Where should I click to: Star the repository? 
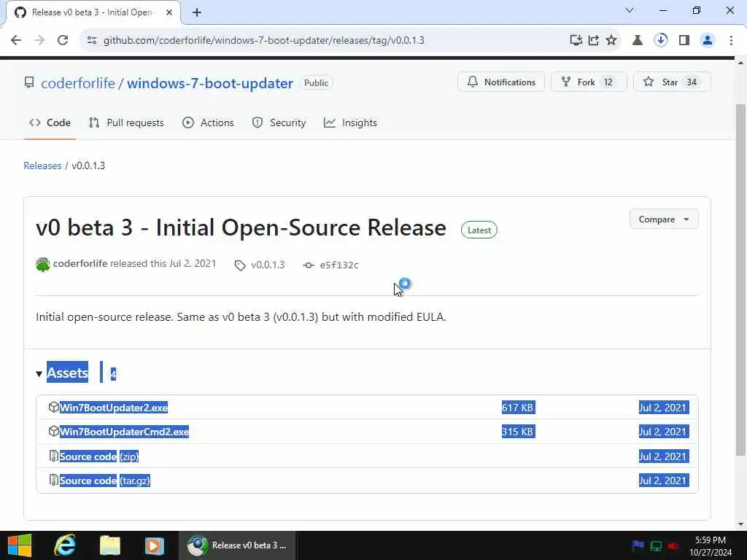coord(672,82)
